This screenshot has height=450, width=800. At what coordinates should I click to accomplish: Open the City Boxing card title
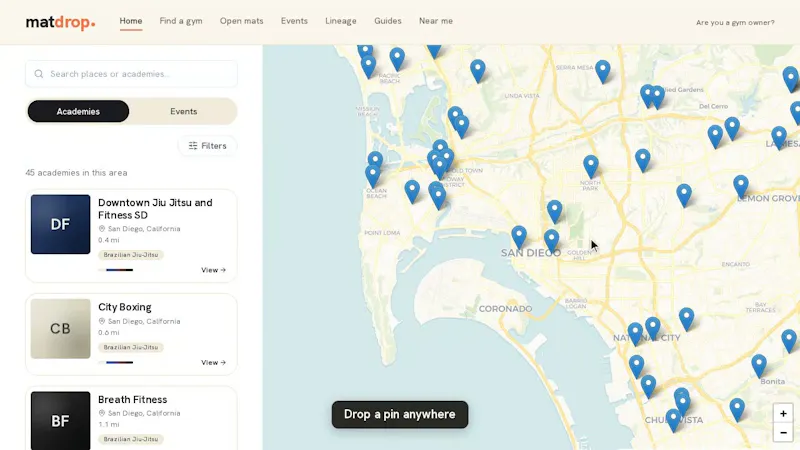pyautogui.click(x=124, y=307)
